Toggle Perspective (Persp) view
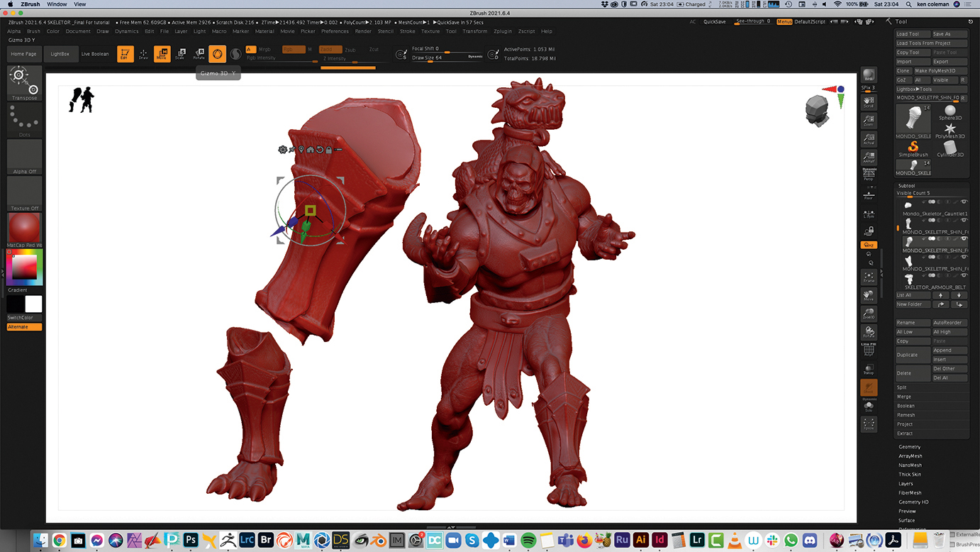 click(x=869, y=174)
